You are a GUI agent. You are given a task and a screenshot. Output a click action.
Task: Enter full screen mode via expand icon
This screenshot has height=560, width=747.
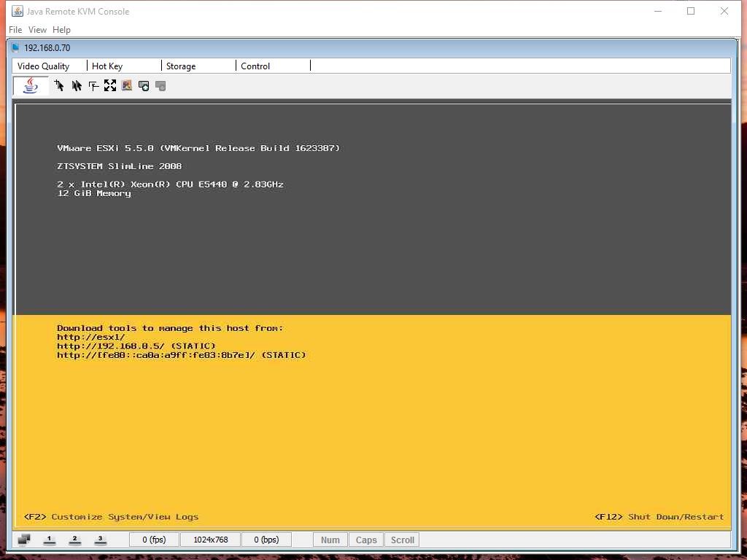coord(110,85)
